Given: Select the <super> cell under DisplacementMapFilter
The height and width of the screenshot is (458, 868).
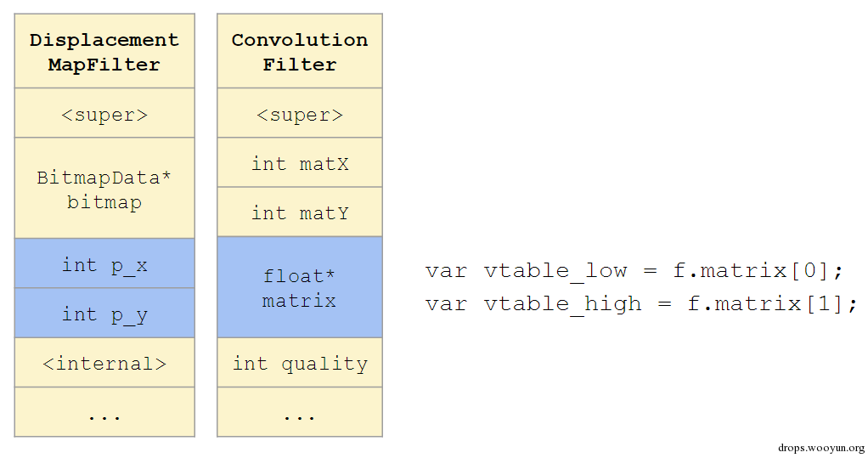Looking at the screenshot, I should click(104, 113).
